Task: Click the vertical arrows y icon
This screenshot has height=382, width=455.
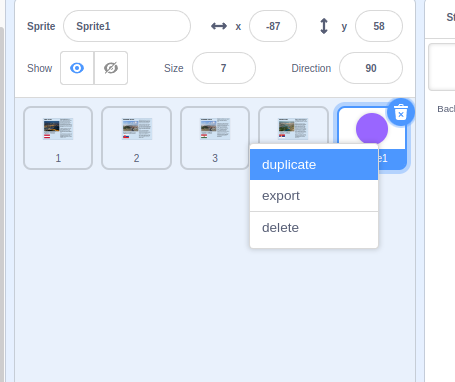Action: pyautogui.click(x=324, y=26)
